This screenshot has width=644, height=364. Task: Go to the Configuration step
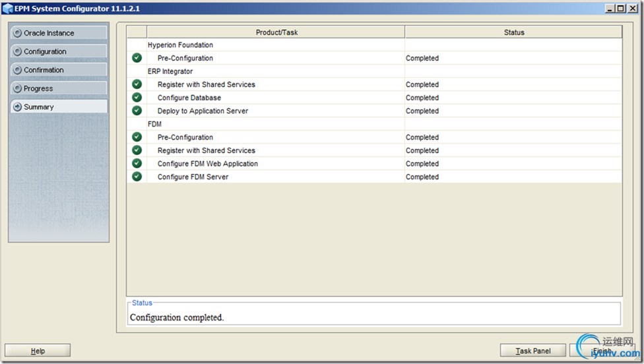pyautogui.click(x=59, y=51)
